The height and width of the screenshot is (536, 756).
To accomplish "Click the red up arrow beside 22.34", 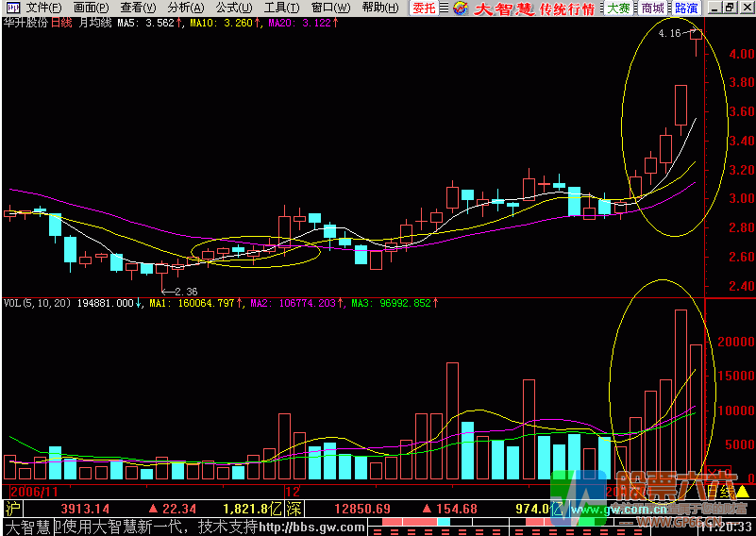I will click(x=150, y=509).
